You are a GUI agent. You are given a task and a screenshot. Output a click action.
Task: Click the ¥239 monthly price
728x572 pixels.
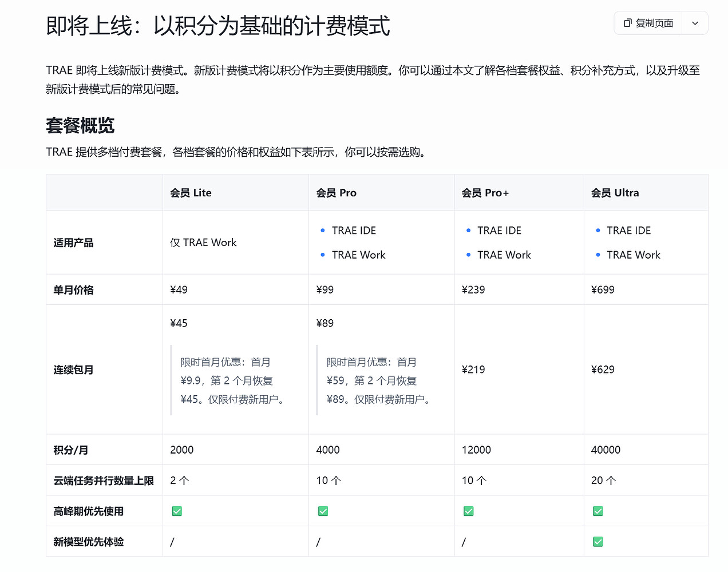[473, 290]
